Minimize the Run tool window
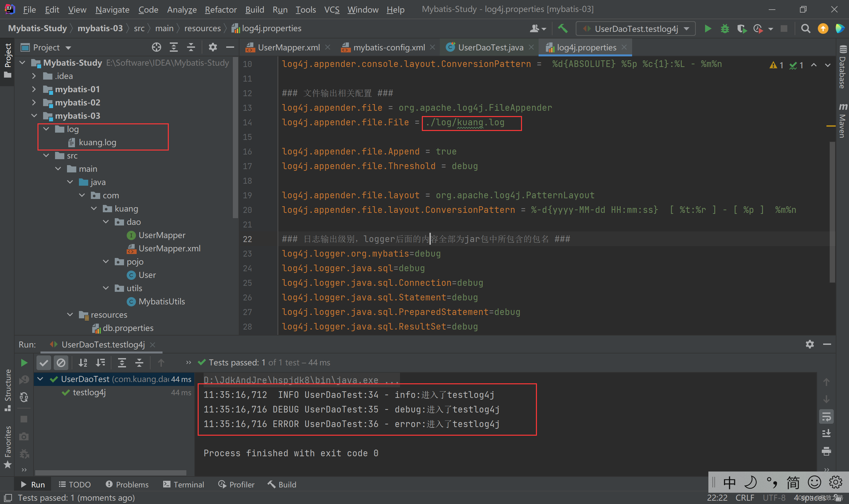 827,344
